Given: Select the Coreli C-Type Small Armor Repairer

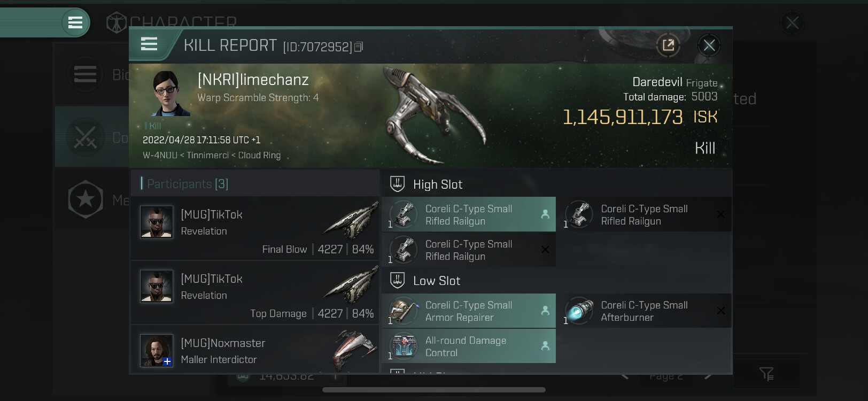Looking at the screenshot, I should 469,311.
